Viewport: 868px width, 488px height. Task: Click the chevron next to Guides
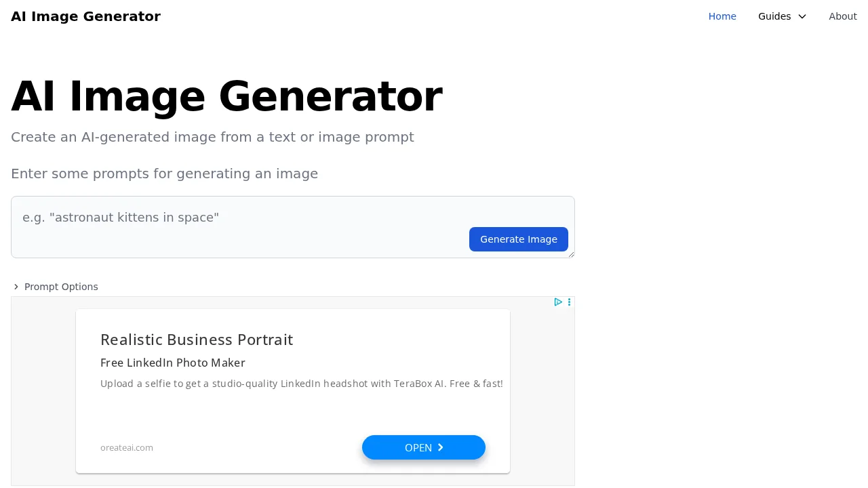point(802,16)
